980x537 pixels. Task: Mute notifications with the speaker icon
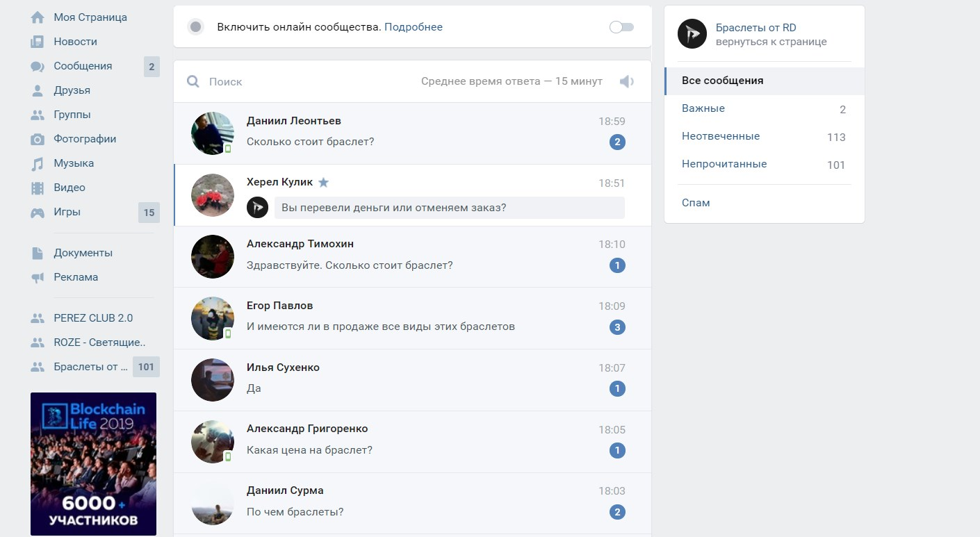click(627, 82)
